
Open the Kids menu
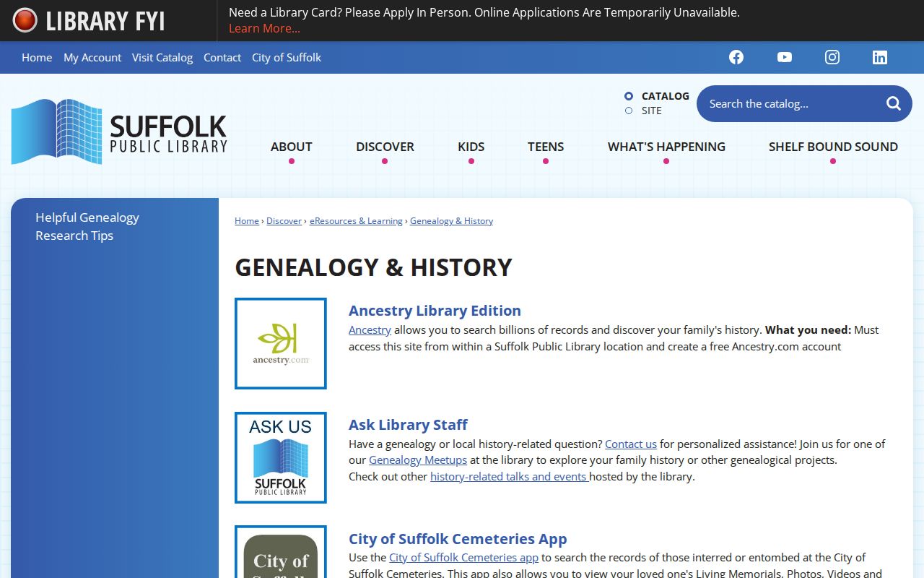click(x=471, y=147)
